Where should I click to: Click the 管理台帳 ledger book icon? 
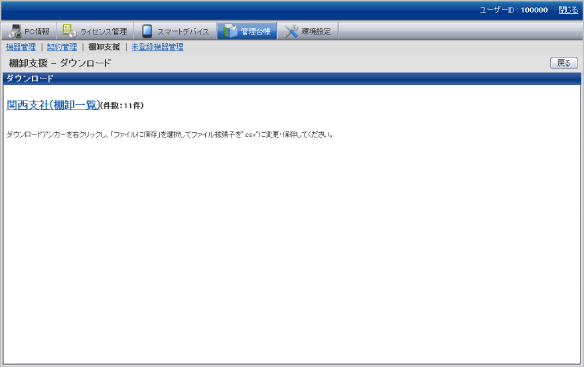click(230, 31)
